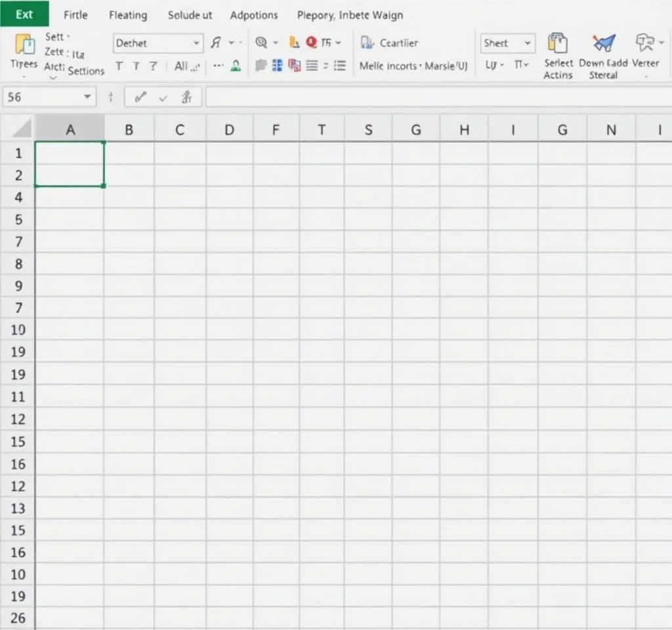Open the name box dropdown showing 56

pyautogui.click(x=87, y=97)
